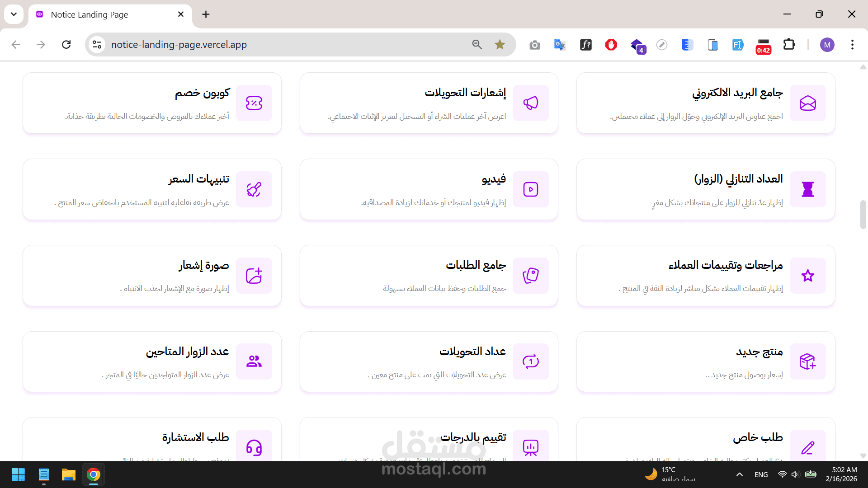Bookmark page with the star icon
Screen dimensions: 868x488
click(500, 45)
